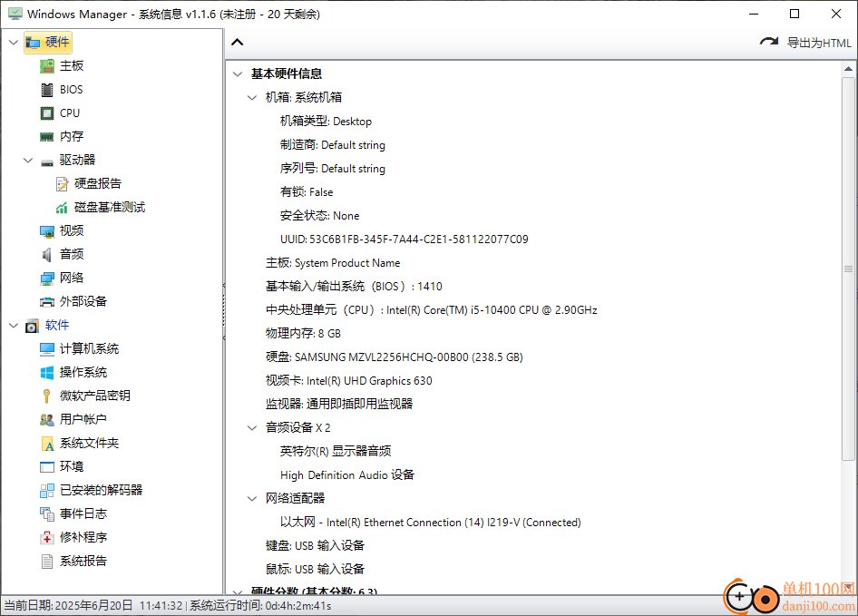The image size is (858, 616).
Task: Select the 已安装的解码器 icon
Action: click(47, 491)
